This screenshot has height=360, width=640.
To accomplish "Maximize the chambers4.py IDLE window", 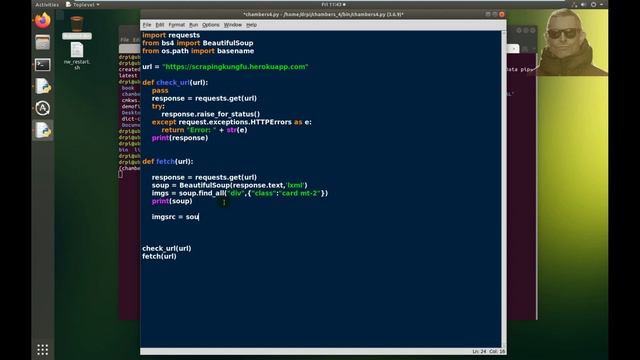I will point(495,14).
